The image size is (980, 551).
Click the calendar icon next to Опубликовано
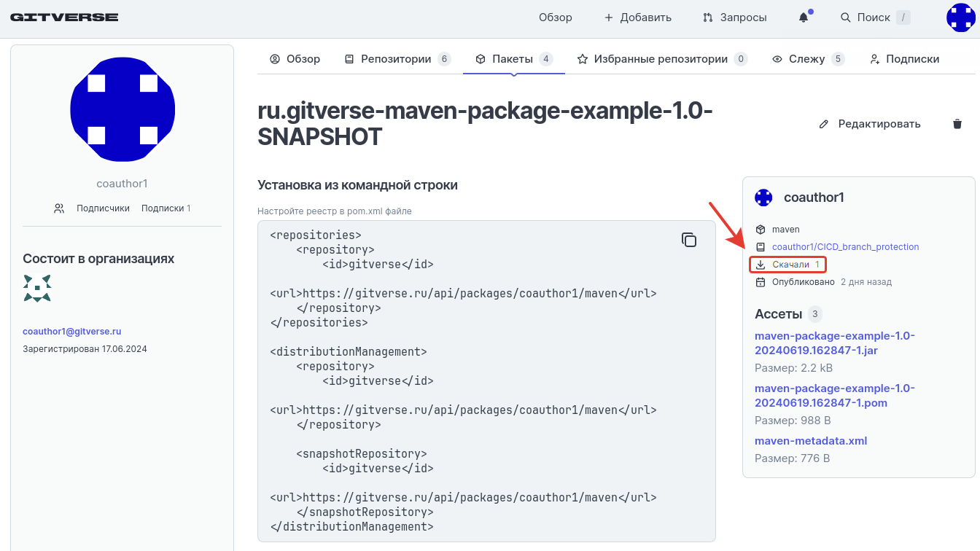coord(761,282)
